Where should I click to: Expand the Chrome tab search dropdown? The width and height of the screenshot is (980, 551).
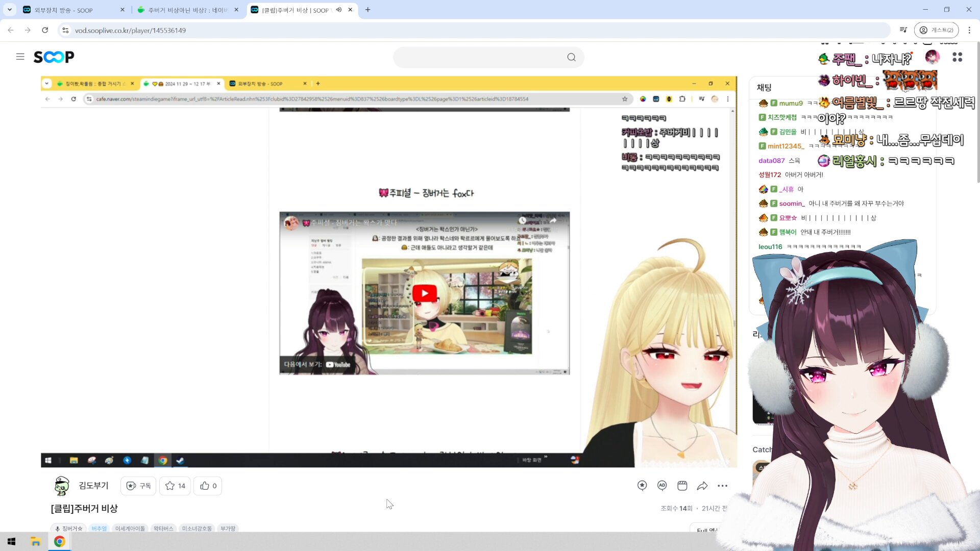pyautogui.click(x=9, y=10)
